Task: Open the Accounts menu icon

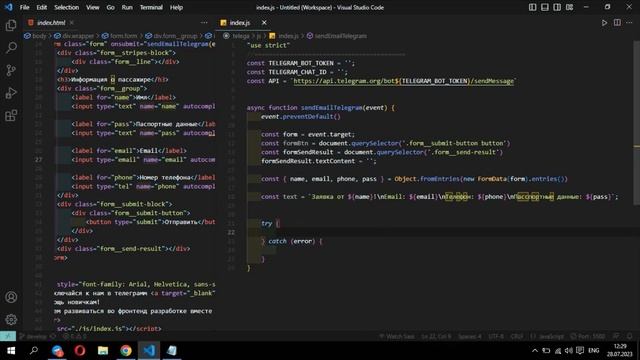Action: pyautogui.click(x=11, y=297)
